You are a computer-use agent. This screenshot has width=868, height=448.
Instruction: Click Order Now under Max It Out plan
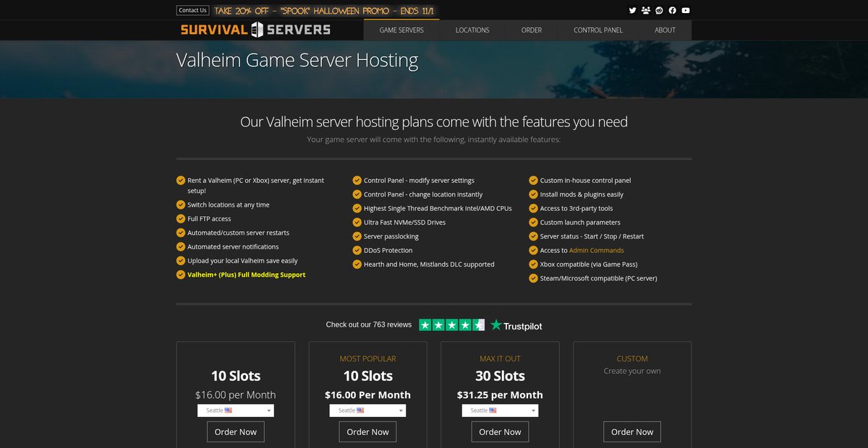coord(500,432)
